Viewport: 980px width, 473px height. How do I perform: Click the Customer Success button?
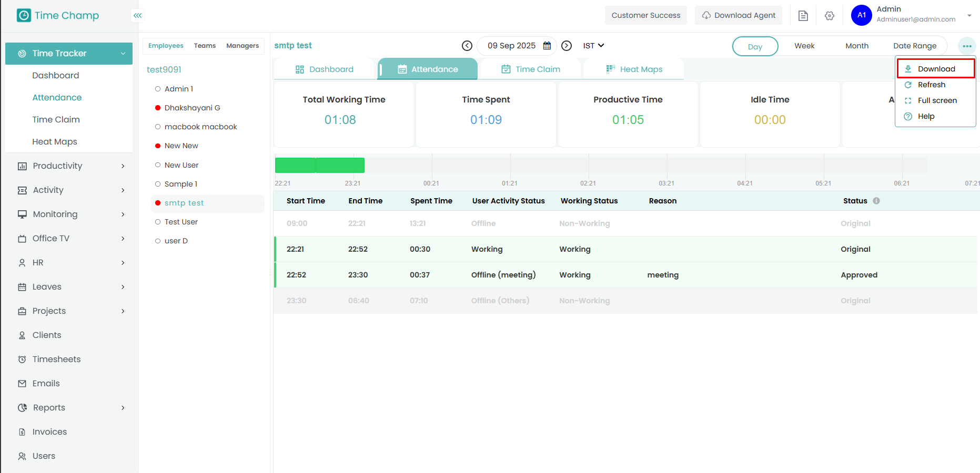645,15
